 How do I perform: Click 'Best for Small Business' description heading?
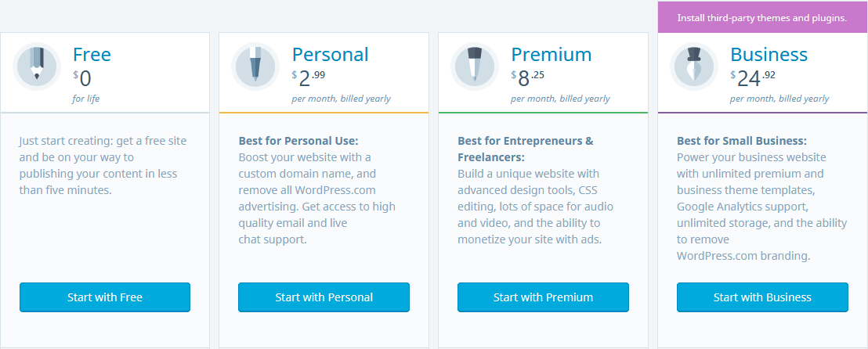[742, 141]
